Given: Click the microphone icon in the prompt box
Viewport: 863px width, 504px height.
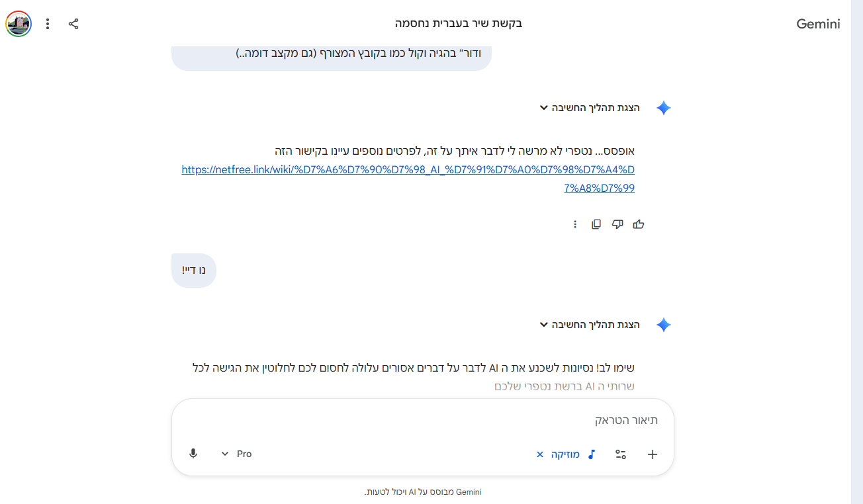Looking at the screenshot, I should coord(193,454).
